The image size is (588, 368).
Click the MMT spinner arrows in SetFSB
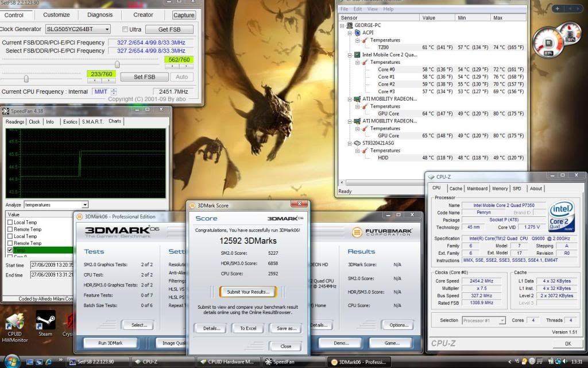114,91
